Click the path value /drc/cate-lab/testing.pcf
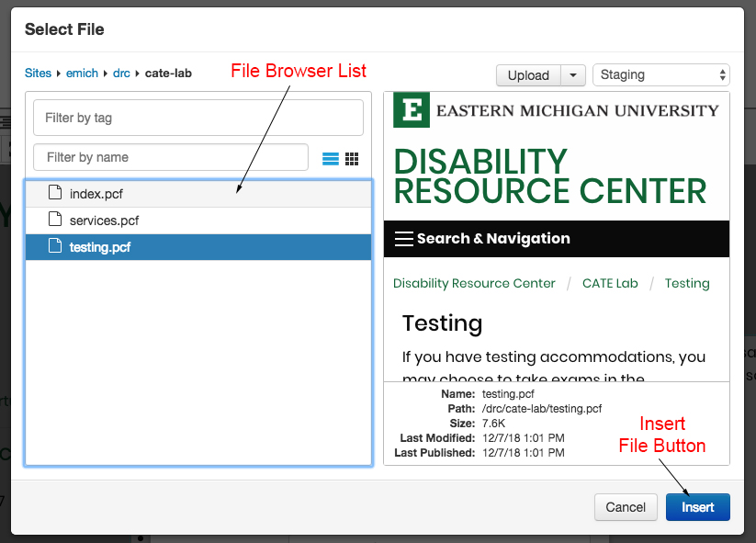This screenshot has height=543, width=756. click(x=542, y=409)
